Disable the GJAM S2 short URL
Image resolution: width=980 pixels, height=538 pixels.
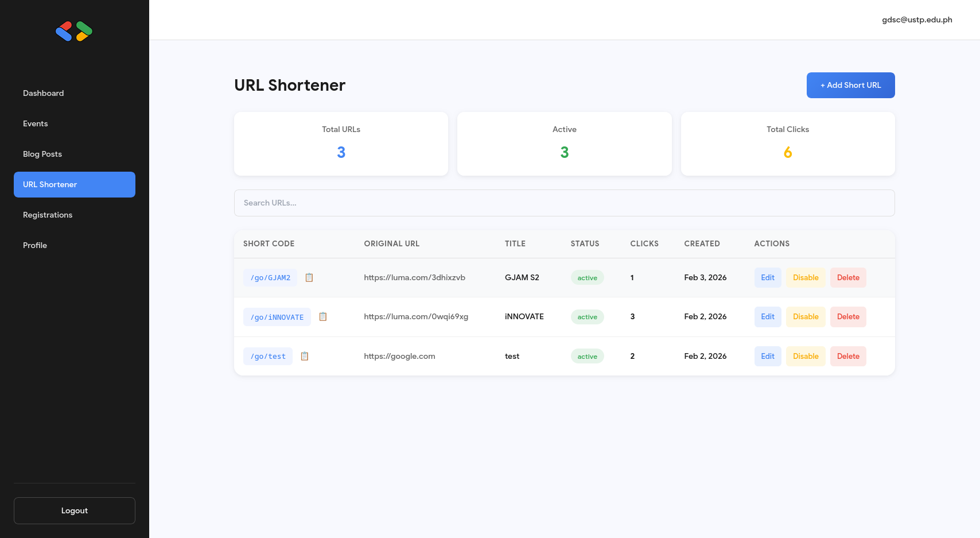pos(806,277)
